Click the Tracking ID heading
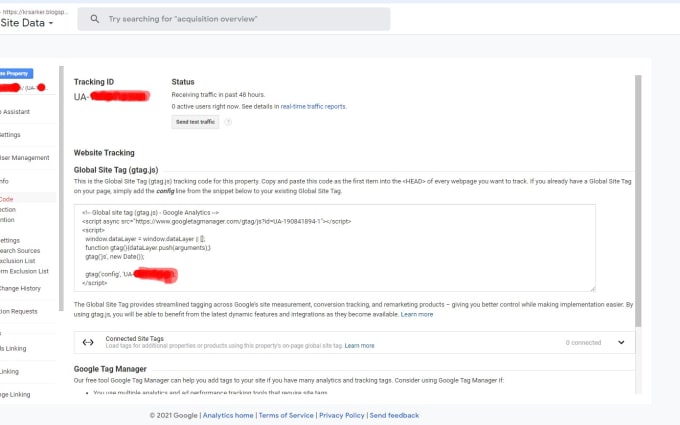 point(94,82)
